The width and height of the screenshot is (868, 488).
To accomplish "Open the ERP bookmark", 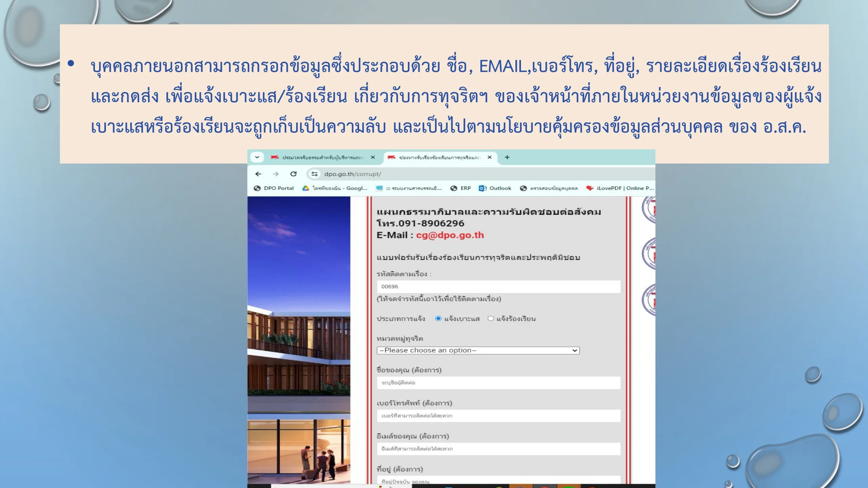I will click(x=460, y=188).
